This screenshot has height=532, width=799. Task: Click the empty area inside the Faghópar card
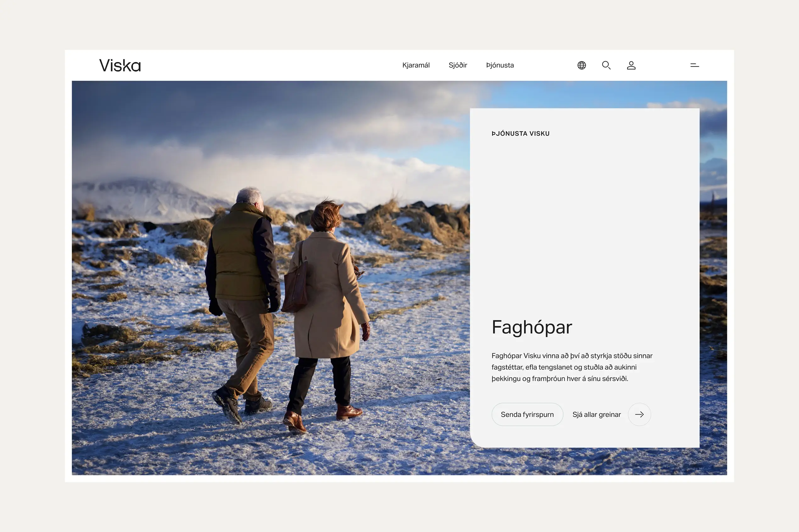pos(584,220)
